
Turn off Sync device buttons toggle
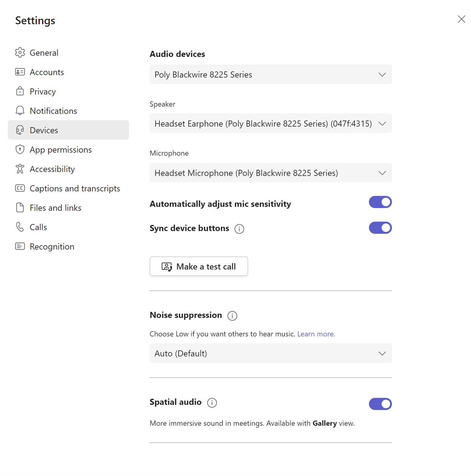[x=380, y=228]
